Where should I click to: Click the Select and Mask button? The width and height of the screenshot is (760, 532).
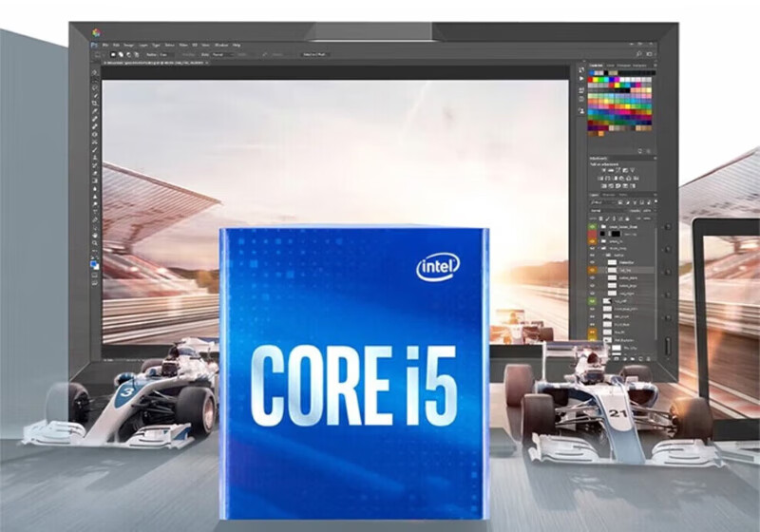point(315,54)
